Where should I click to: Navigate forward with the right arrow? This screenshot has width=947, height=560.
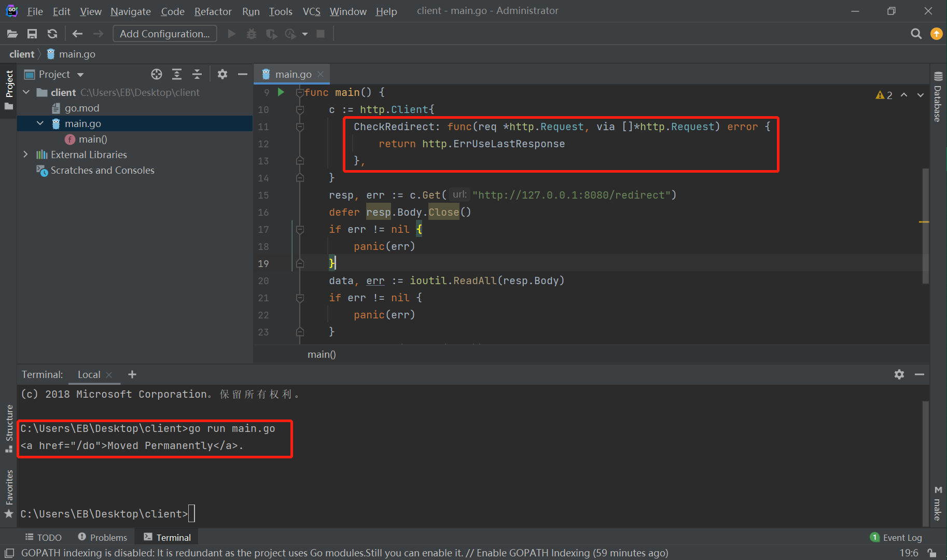tap(98, 34)
